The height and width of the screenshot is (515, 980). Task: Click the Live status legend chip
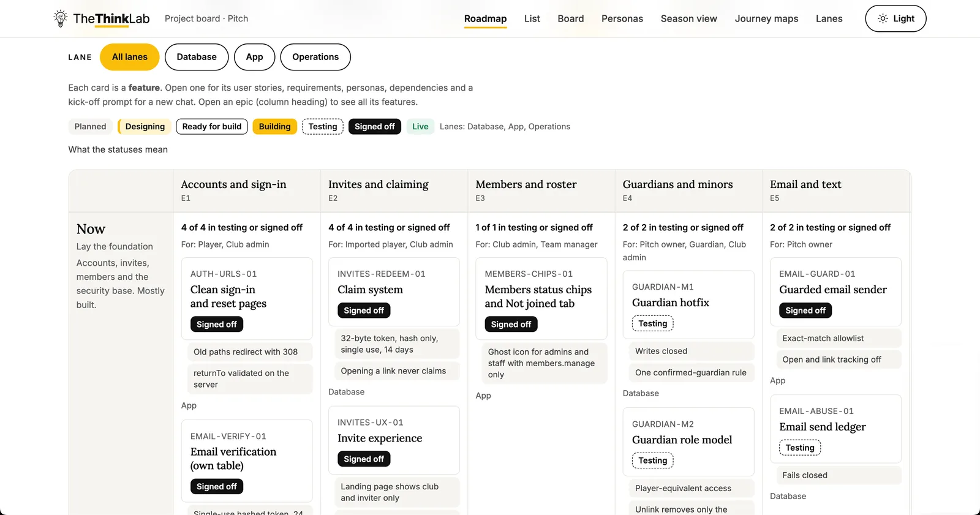click(420, 127)
